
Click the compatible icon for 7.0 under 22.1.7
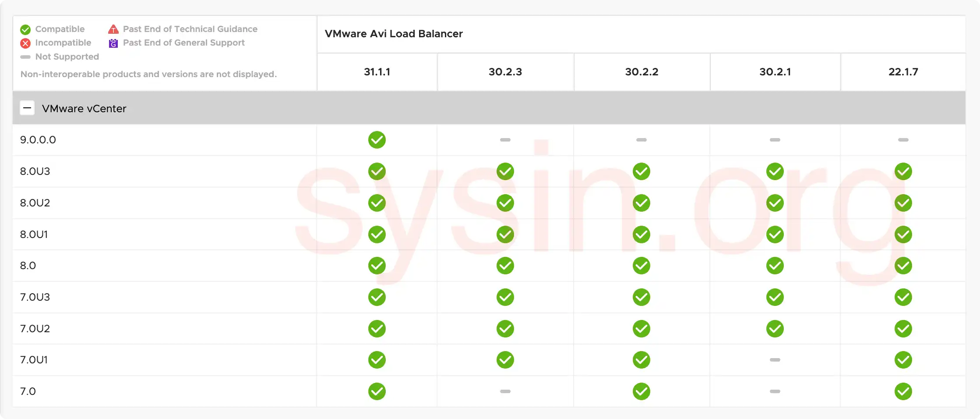[903, 391]
